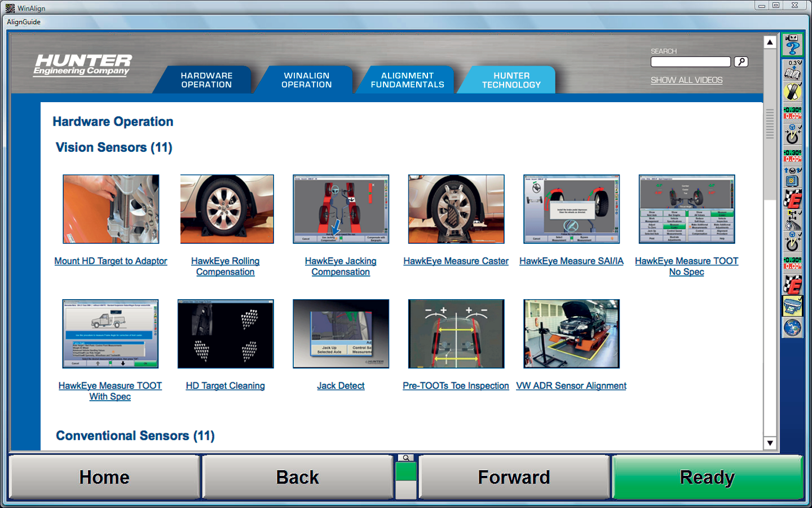Image resolution: width=812 pixels, height=508 pixels.
Task: Open HawkEye Jacking Compensation link
Action: pyautogui.click(x=341, y=266)
